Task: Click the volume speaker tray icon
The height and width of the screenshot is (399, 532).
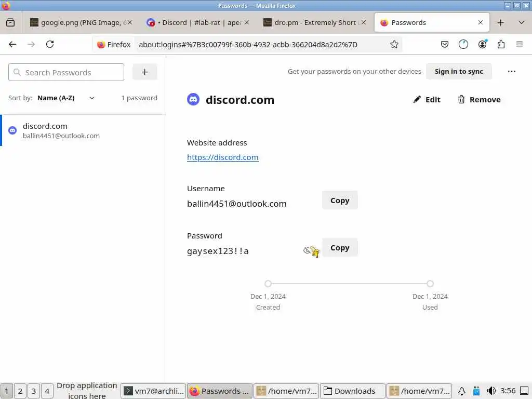Action: coord(491,391)
